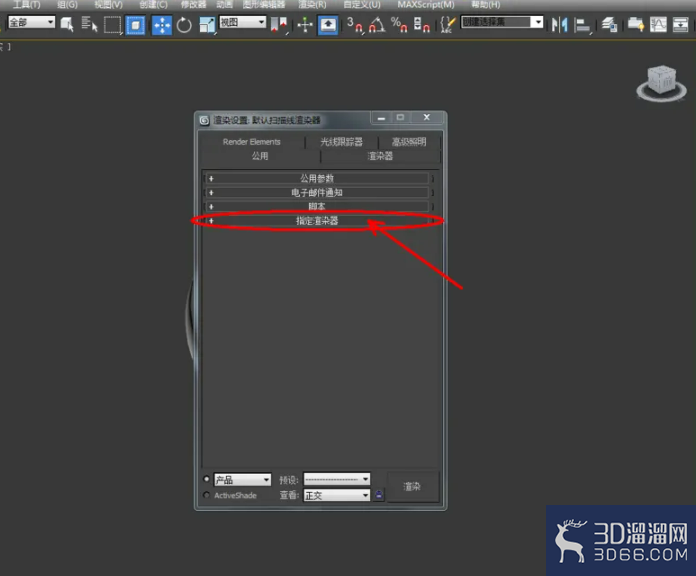Image resolution: width=696 pixels, height=576 pixels.
Task: Click the render dialog title icon
Action: pyautogui.click(x=204, y=120)
